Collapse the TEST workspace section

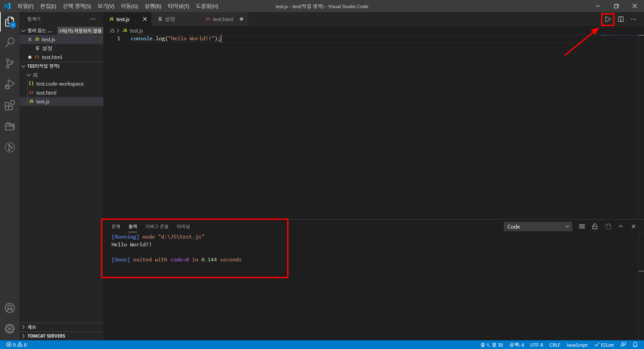point(61,66)
